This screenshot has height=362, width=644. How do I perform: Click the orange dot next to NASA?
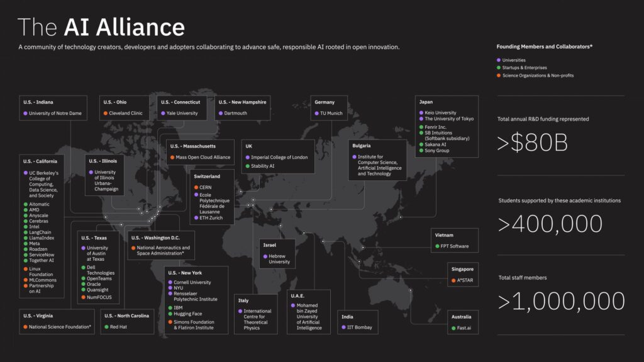(x=134, y=248)
